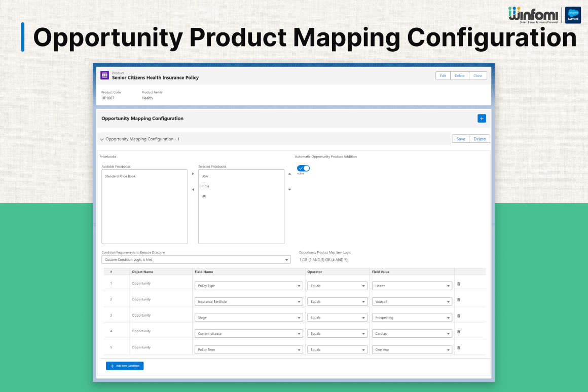This screenshot has height=392, width=588.
Task: Open the Cardiac field value dropdown
Action: pyautogui.click(x=412, y=334)
